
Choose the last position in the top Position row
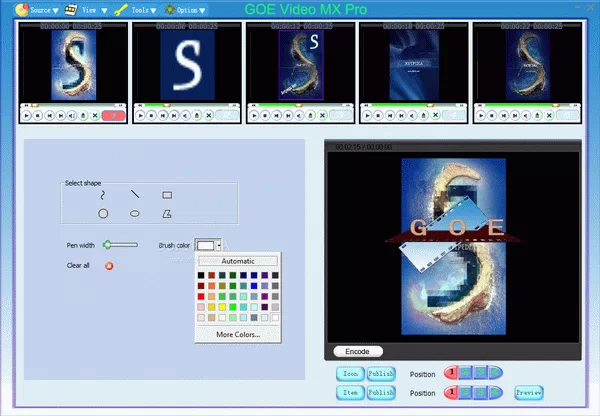coord(497,373)
